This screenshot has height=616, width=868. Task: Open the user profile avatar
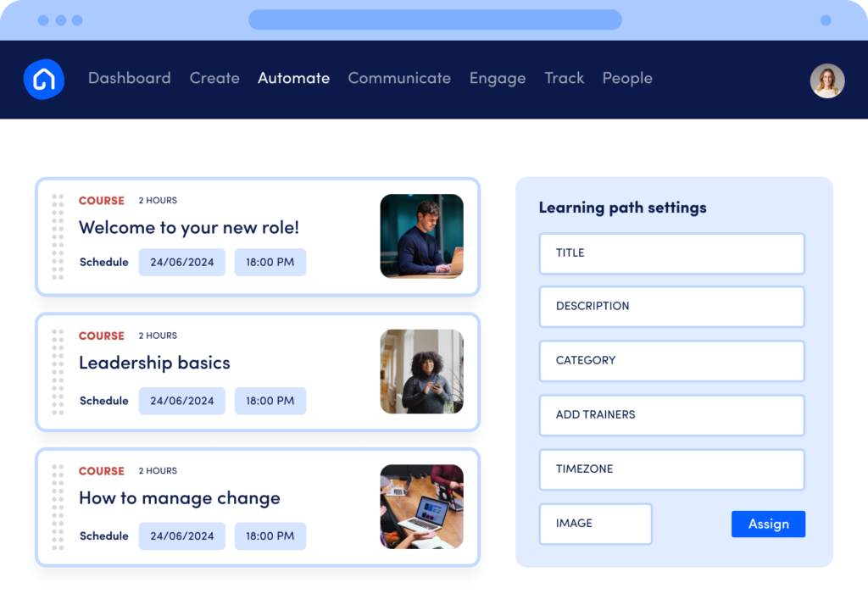pyautogui.click(x=826, y=80)
